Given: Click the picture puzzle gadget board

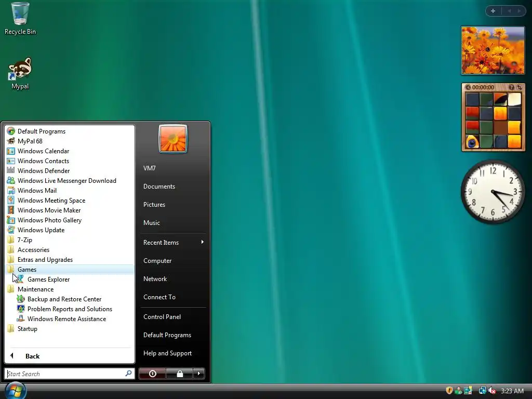Looking at the screenshot, I should coord(493,121).
